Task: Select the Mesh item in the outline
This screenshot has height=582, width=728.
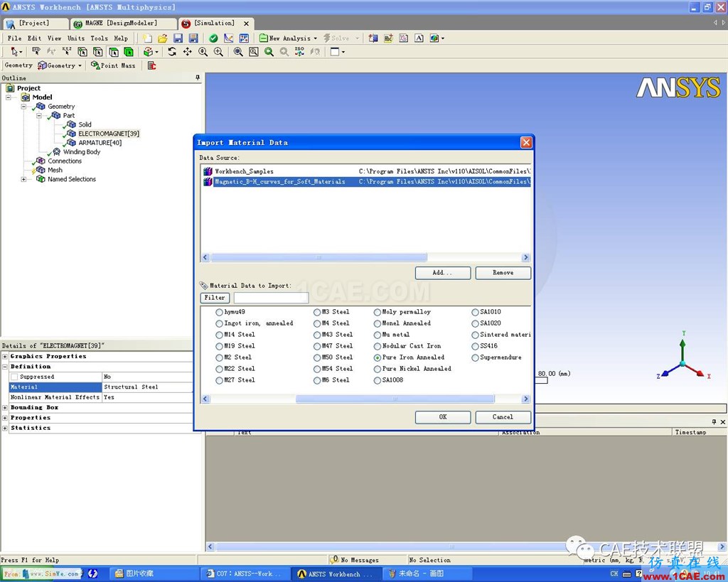Action: 55,170
